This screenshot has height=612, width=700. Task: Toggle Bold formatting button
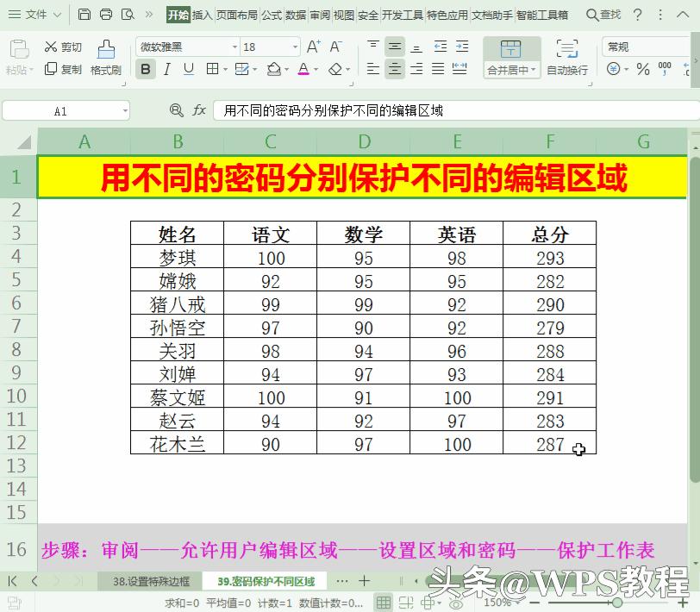(146, 69)
